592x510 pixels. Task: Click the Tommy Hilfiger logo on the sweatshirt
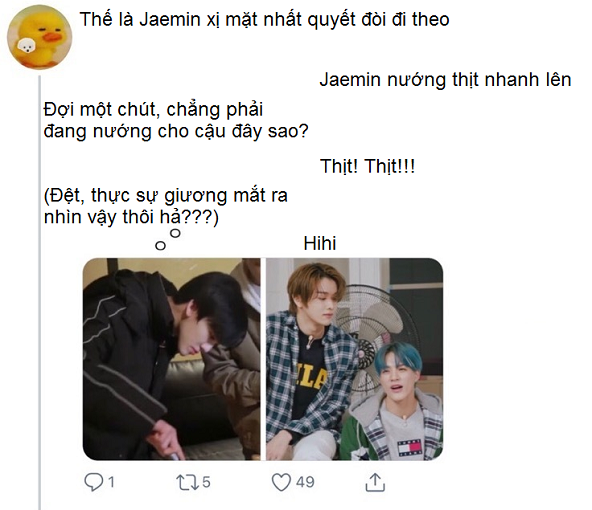pos(409,448)
